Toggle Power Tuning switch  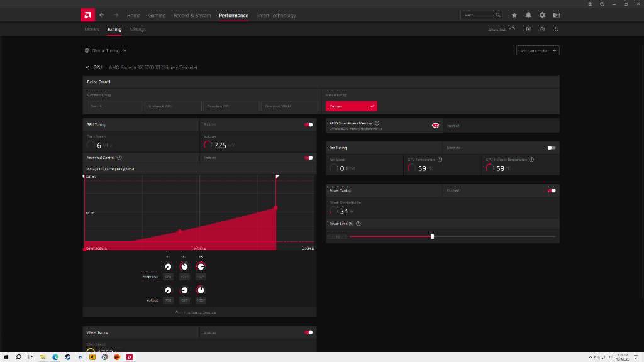552,190
